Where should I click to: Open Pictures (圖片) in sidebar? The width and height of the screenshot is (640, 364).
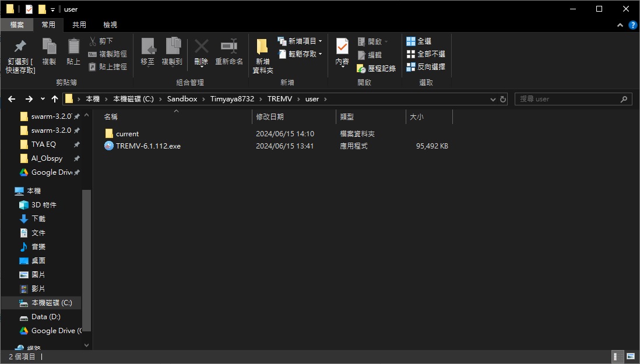click(x=38, y=275)
